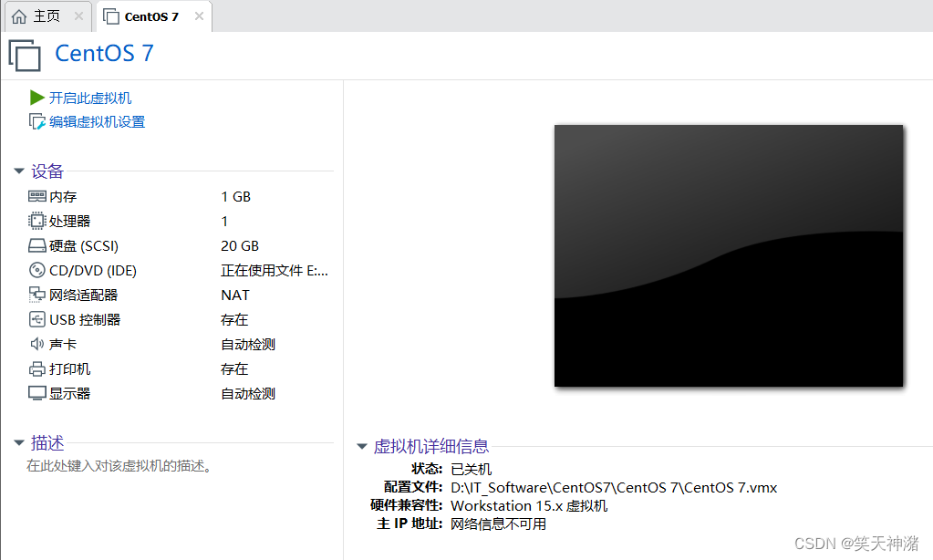Click the edit VM settings icon
The width and height of the screenshot is (933, 560).
tap(36, 122)
